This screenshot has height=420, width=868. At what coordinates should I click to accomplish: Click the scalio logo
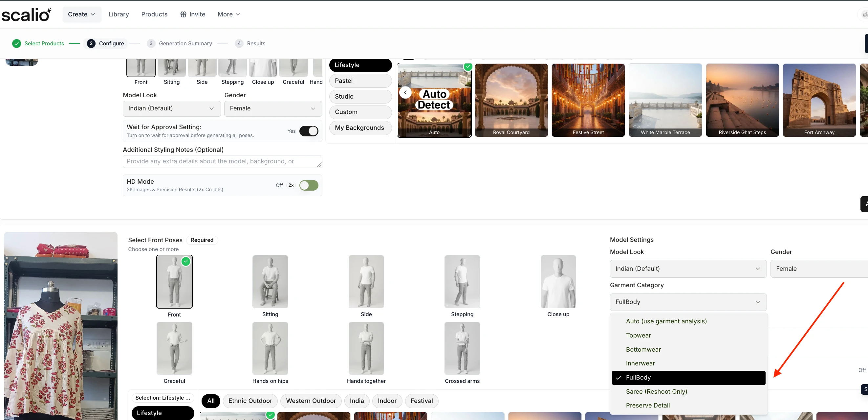pyautogui.click(x=26, y=14)
